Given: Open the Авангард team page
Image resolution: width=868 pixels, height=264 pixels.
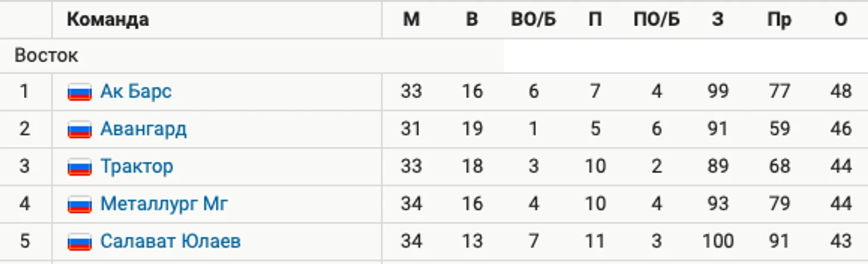Looking at the screenshot, I should tap(143, 129).
